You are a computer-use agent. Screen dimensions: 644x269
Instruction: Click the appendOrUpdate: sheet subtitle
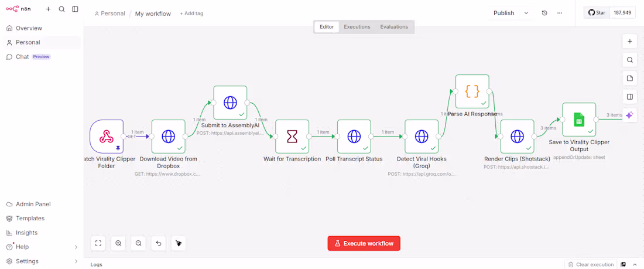click(579, 157)
